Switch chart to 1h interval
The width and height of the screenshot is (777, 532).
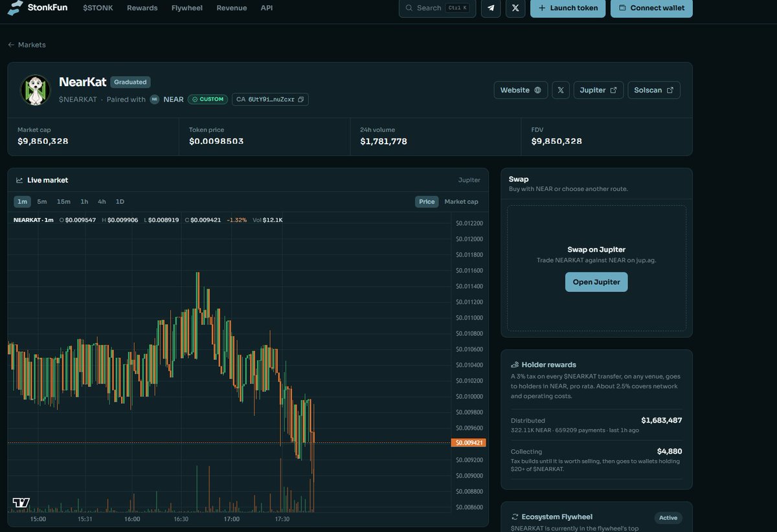point(84,202)
